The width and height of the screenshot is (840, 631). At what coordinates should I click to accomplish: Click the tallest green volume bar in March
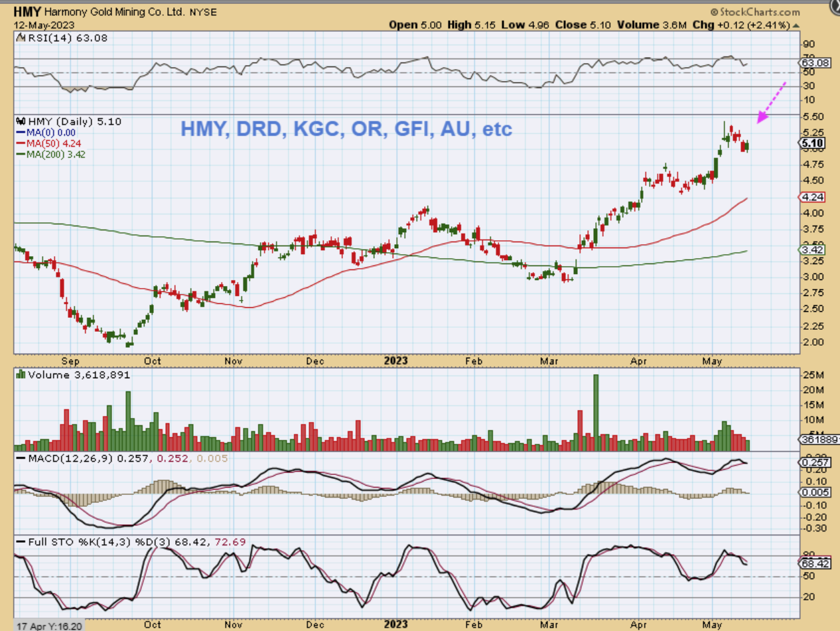(x=596, y=413)
